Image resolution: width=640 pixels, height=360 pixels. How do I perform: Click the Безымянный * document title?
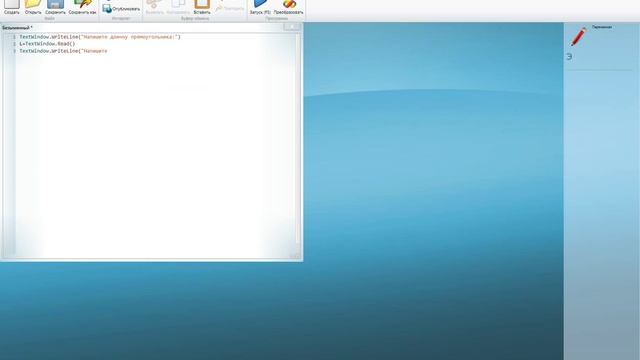(17, 28)
